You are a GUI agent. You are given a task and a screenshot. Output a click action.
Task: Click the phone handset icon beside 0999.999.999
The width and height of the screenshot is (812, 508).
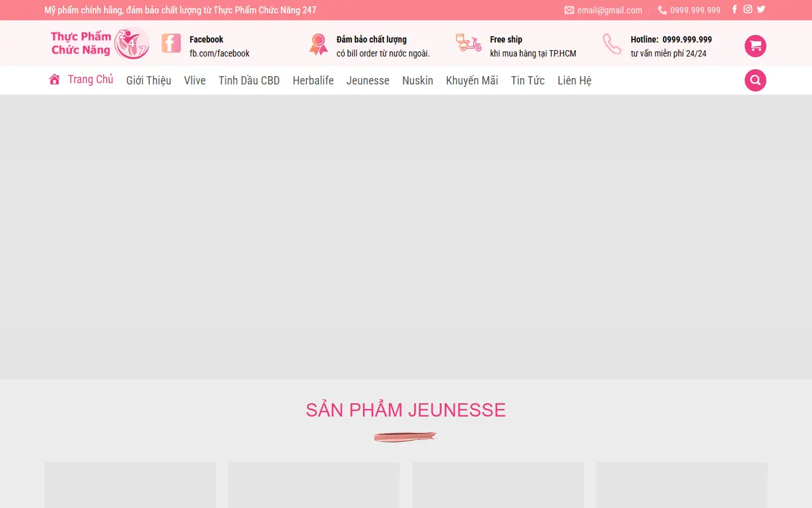click(x=662, y=10)
